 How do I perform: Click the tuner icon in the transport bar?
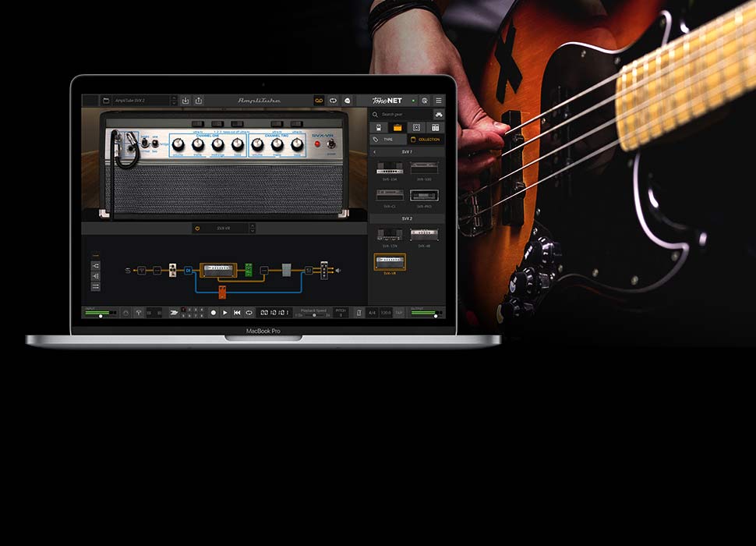[x=137, y=313]
